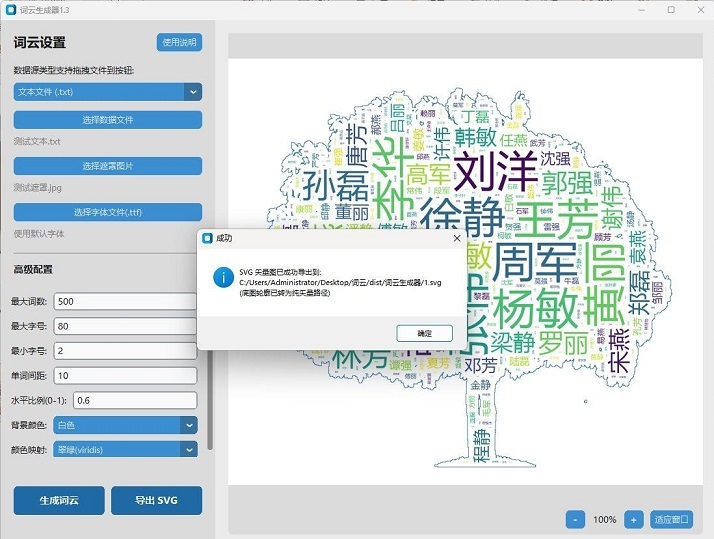Click the 使用说明 button
The height and width of the screenshot is (539, 714).
180,42
